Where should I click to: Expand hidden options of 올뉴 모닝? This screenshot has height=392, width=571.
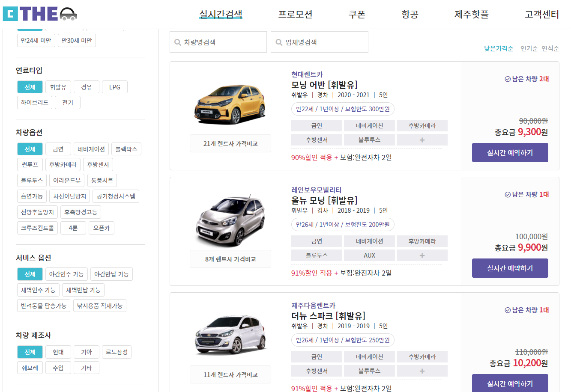point(422,255)
